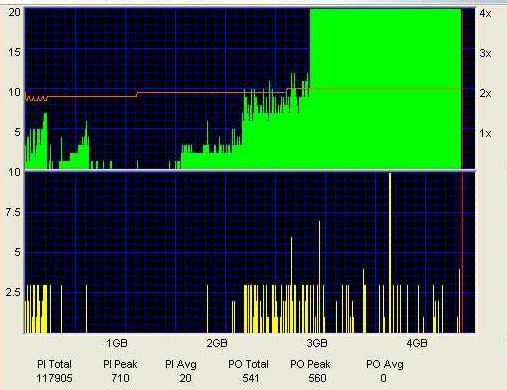The width and height of the screenshot is (507, 390).
Task: Click the 1x speed axis label
Action: [485, 133]
